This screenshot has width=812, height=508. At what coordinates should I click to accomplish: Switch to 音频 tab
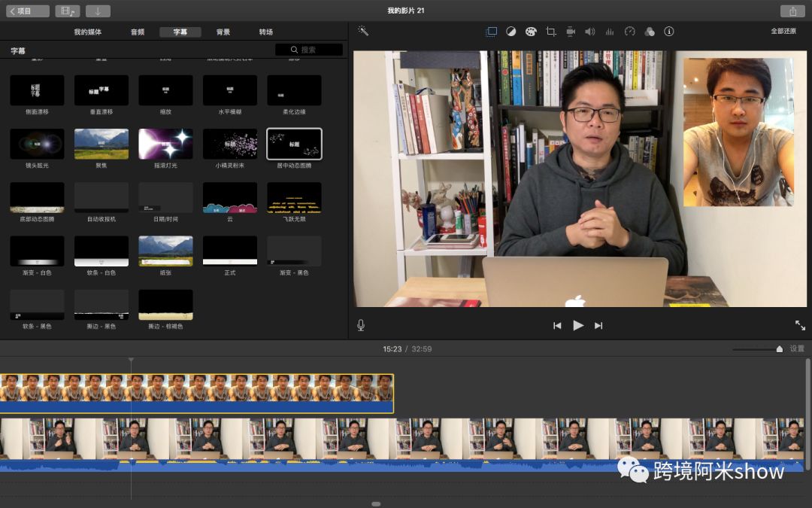(x=138, y=32)
